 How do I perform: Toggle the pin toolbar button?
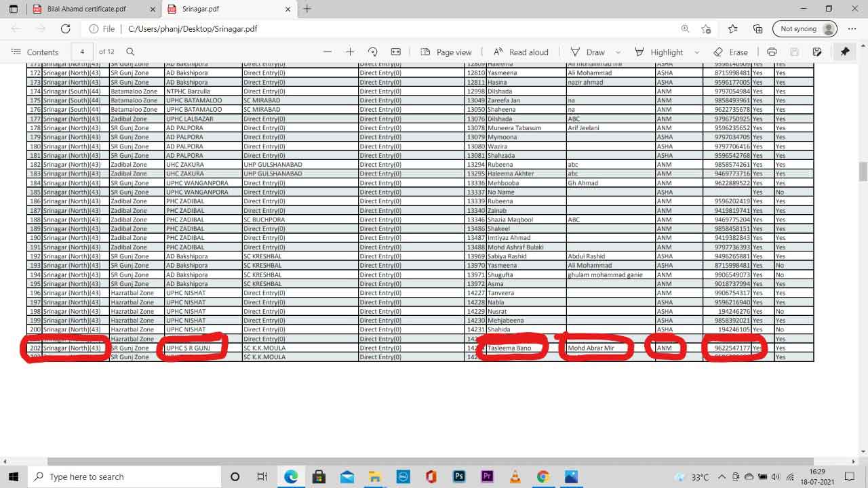[x=845, y=52]
